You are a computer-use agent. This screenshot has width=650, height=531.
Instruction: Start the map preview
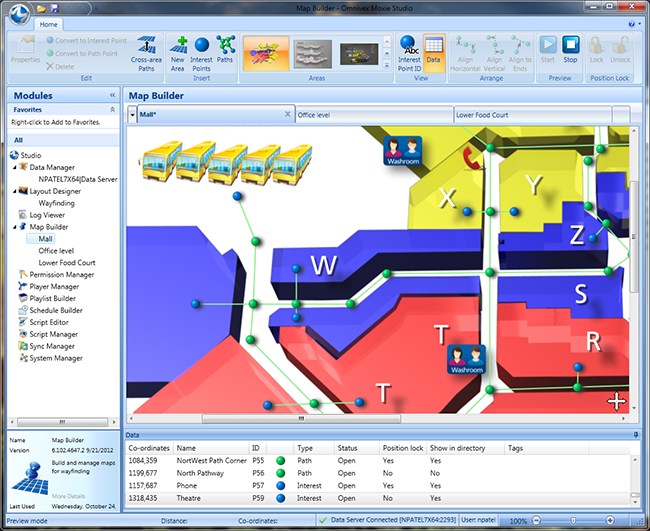(x=548, y=49)
